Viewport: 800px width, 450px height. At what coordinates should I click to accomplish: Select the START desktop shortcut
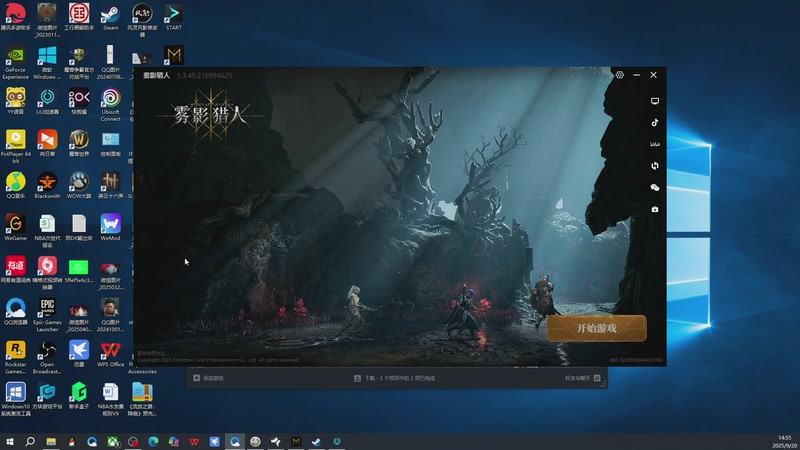[173, 18]
